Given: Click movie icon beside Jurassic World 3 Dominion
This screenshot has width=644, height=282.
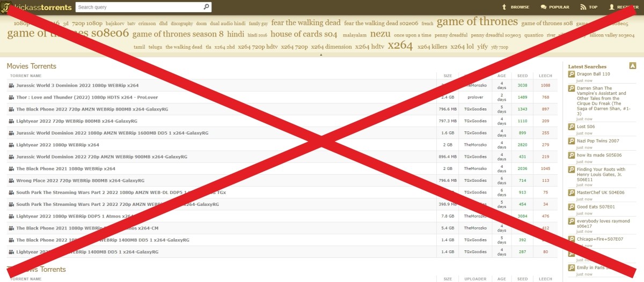Looking at the screenshot, I should coord(12,85).
